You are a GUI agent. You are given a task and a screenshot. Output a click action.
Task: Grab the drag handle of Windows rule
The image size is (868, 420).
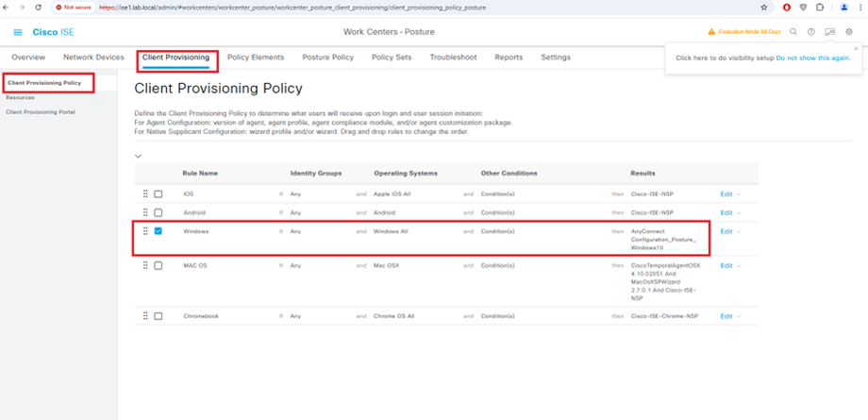(145, 231)
